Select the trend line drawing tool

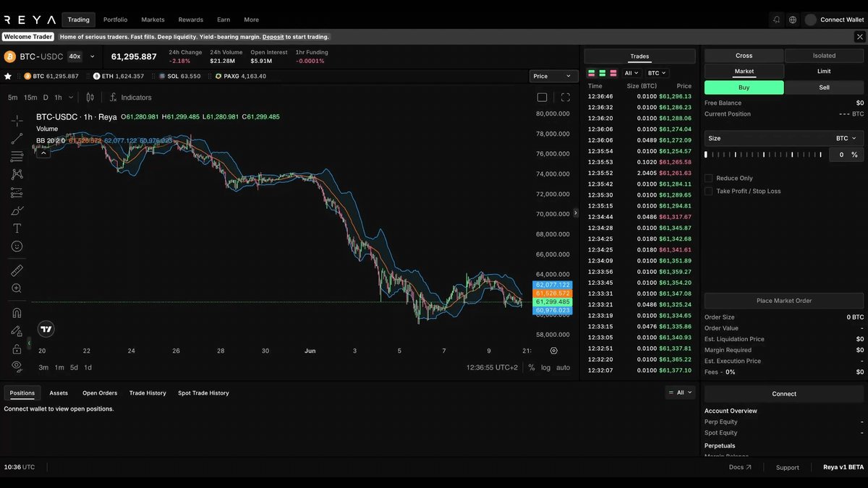click(17, 139)
